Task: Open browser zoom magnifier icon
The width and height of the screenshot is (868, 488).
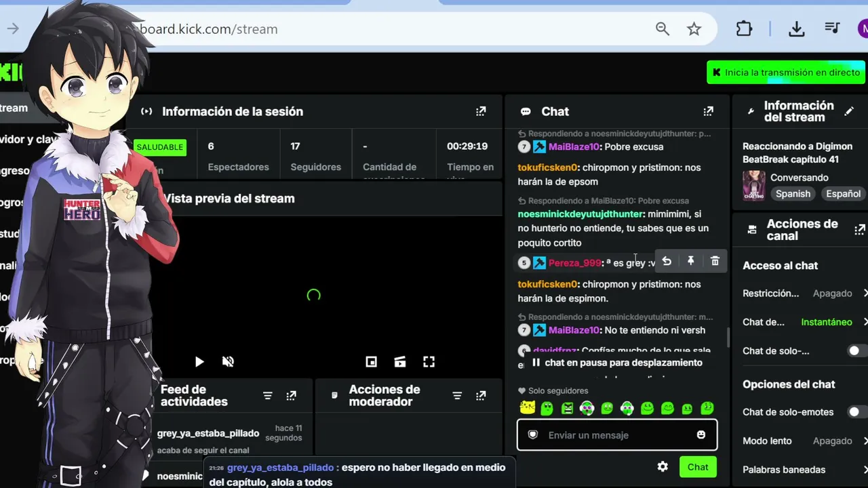Action: [663, 28]
